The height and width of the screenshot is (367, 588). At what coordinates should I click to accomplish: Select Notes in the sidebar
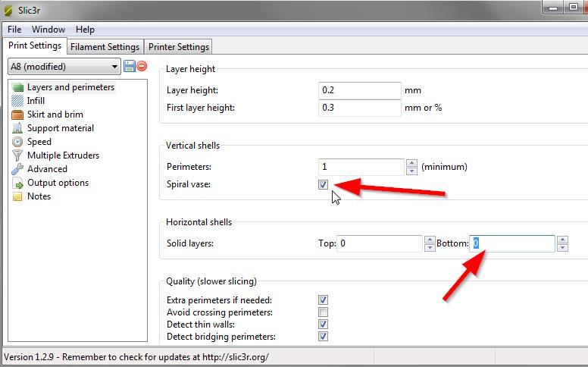(39, 196)
